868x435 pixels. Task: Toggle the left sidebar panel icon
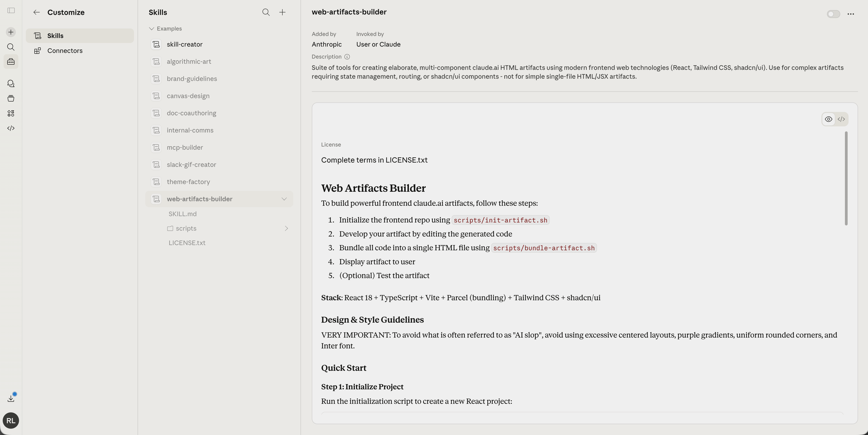[x=11, y=10]
